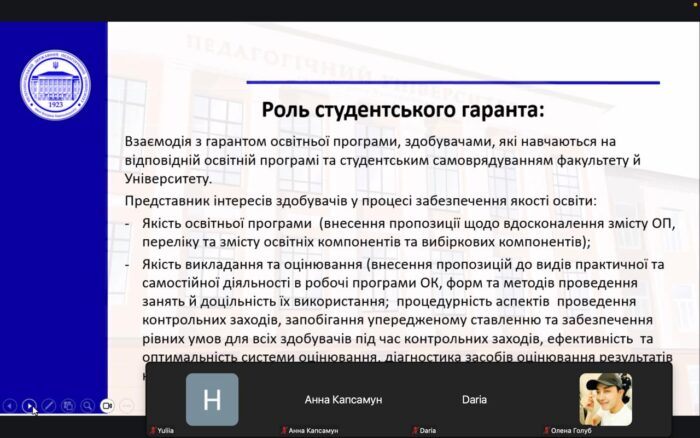Click the blue left sidebar panel
This screenshot has width=700, height=438.
(54, 250)
